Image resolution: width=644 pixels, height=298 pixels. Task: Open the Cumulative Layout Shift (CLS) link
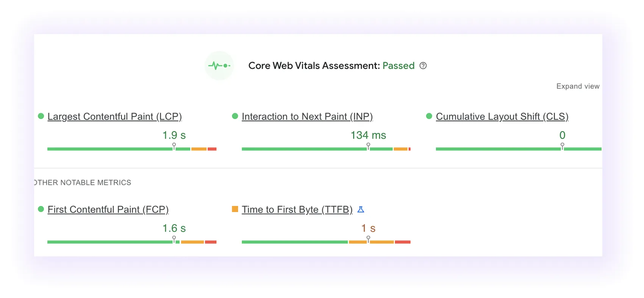point(502,117)
